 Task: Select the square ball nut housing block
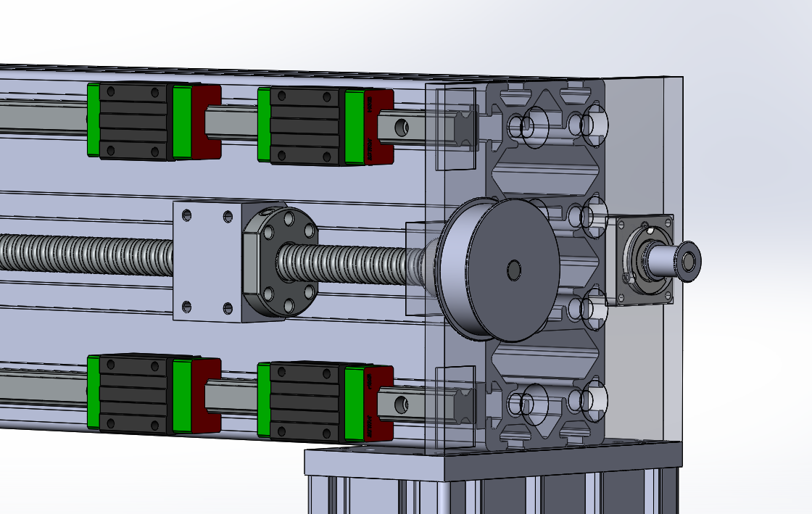point(207,262)
